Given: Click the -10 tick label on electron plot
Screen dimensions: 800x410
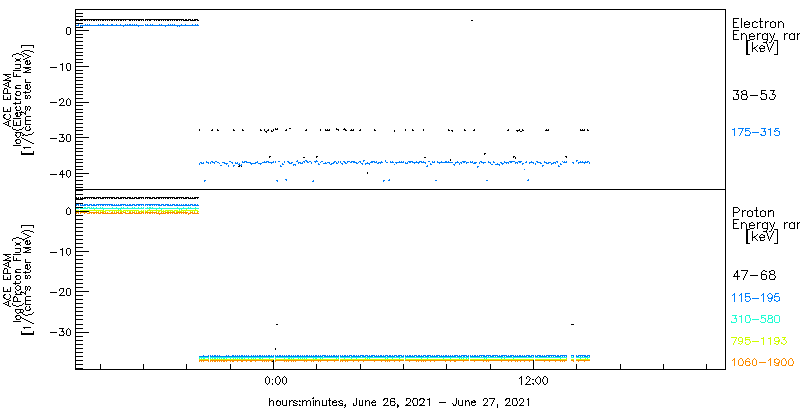Looking at the screenshot, I should [x=59, y=67].
